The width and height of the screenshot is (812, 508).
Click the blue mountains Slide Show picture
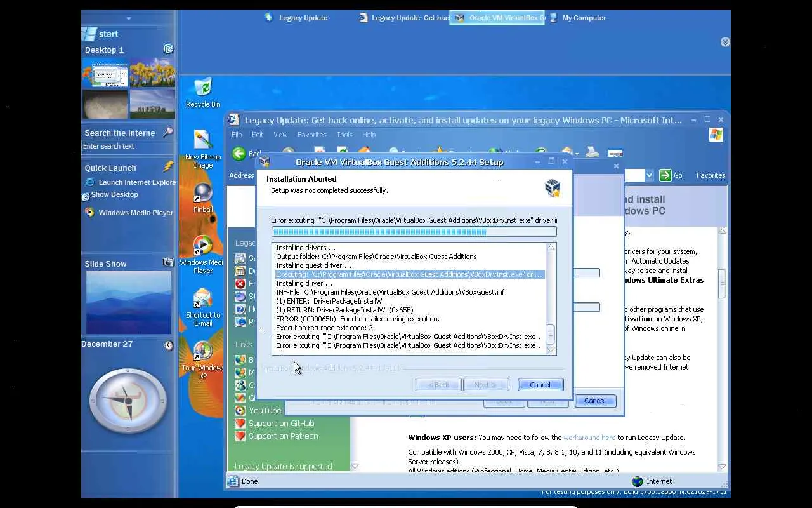[x=129, y=302]
